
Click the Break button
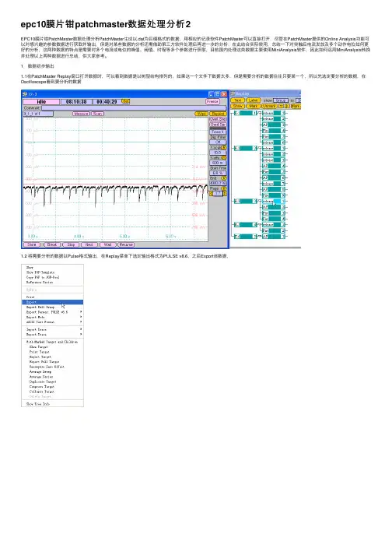pyautogui.click(x=52, y=244)
